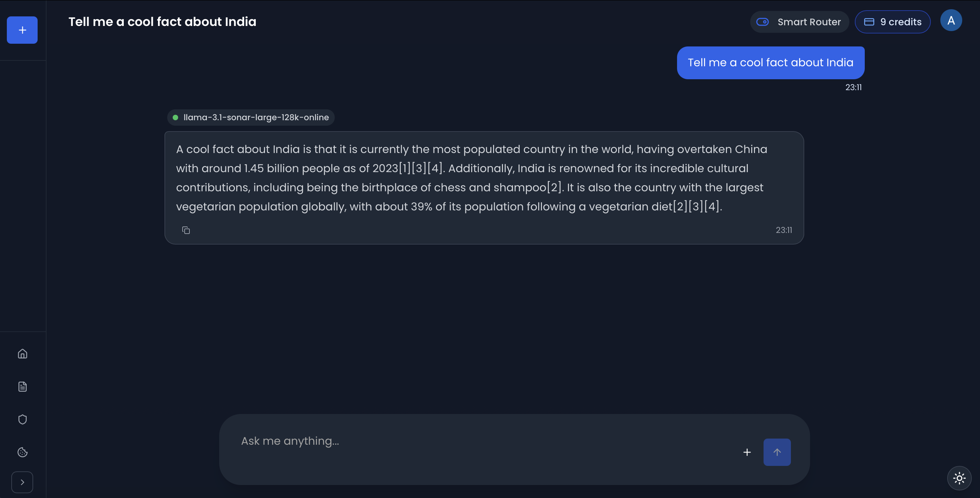This screenshot has height=498, width=980.
Task: Click the llama-3.1-sonar-large-128k-online model badge
Action: (251, 117)
